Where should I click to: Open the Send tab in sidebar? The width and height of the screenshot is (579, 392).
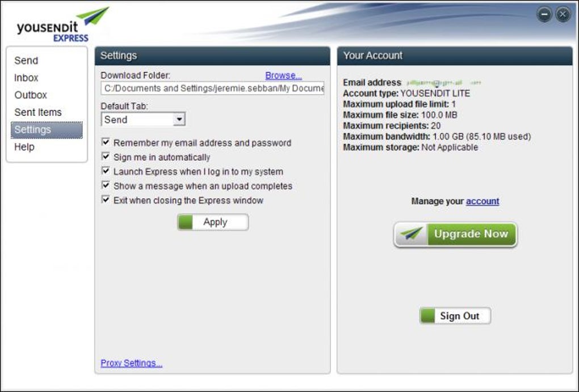(x=26, y=61)
